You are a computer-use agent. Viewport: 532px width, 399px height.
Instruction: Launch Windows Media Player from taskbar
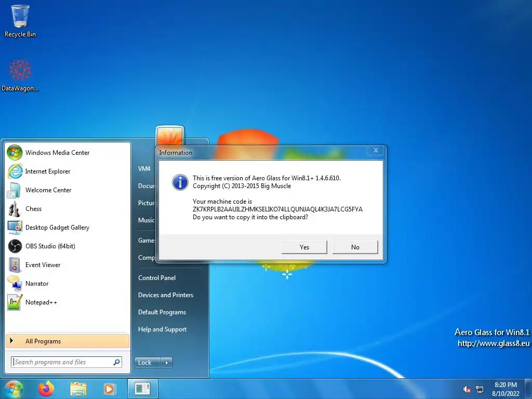(110, 389)
